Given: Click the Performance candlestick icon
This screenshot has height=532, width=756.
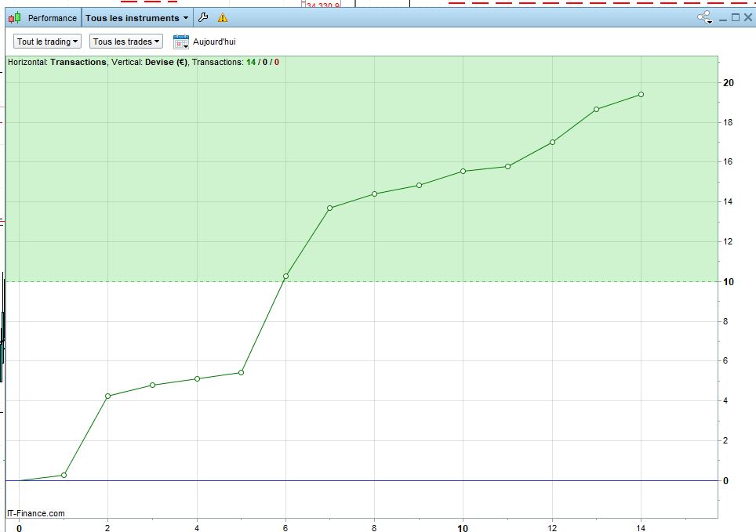Looking at the screenshot, I should [15, 18].
